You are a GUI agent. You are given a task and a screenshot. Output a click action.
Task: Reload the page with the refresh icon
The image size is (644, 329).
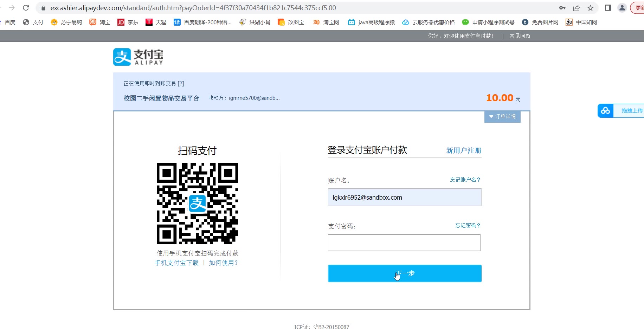click(26, 8)
